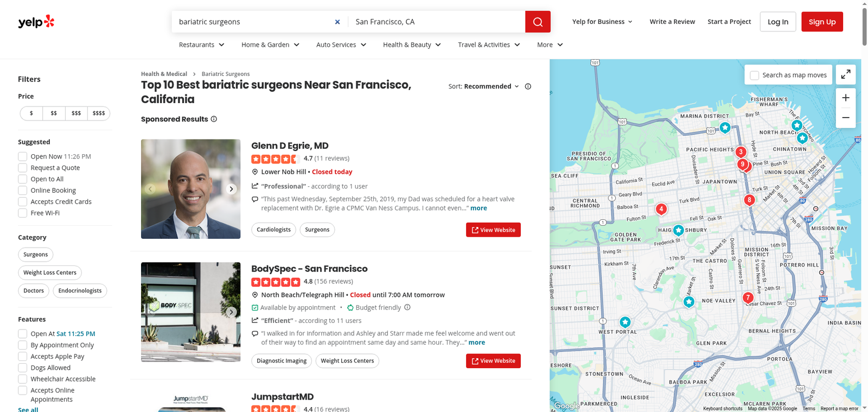Expand the map to full screen
This screenshot has height=412, width=868.
point(846,75)
